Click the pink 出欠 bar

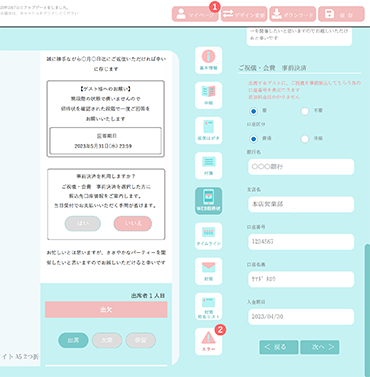point(106,310)
